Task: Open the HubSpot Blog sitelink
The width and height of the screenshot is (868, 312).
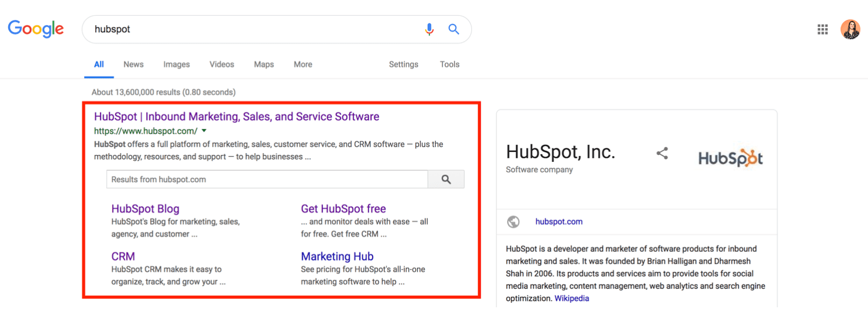Action: coord(145,209)
